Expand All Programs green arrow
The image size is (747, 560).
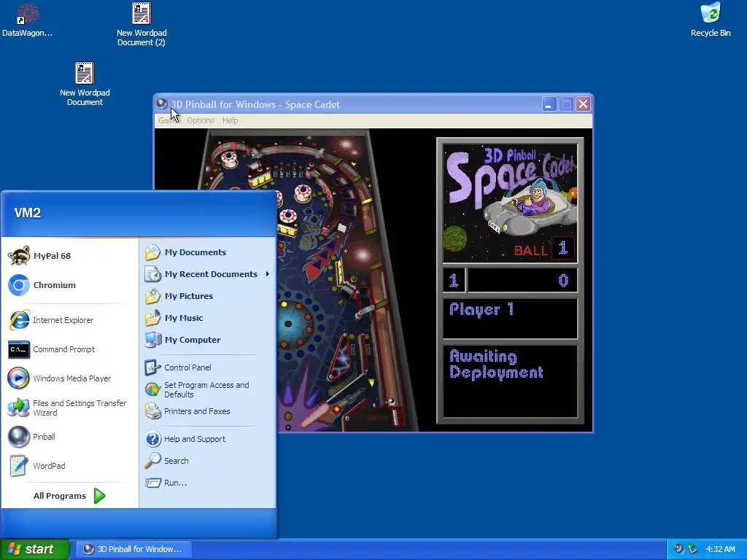[99, 496]
